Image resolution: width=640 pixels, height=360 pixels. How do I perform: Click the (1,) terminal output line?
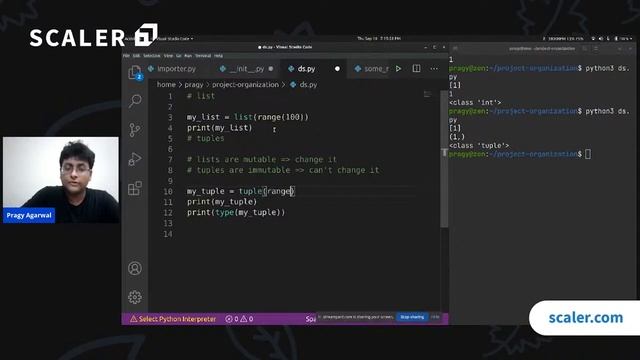point(457,137)
